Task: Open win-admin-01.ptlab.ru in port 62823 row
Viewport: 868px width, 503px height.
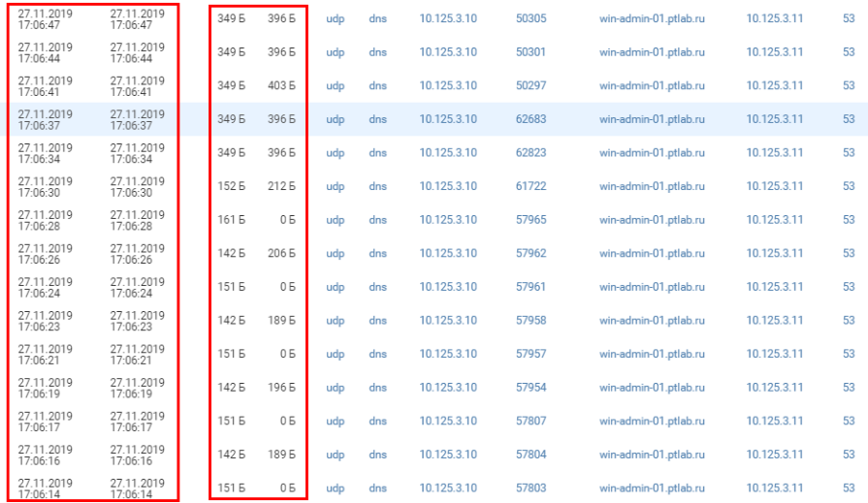Action: point(652,152)
